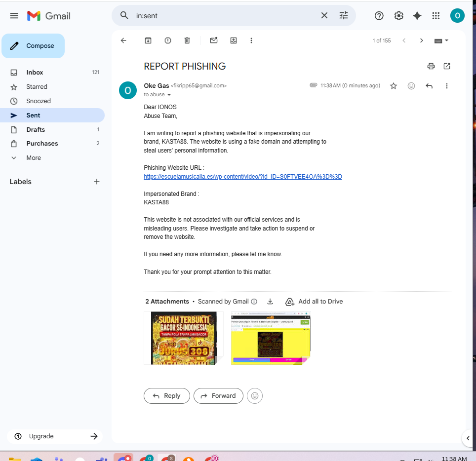This screenshot has width=476, height=461.
Task: Star the message from Oke Gas
Action: (x=394, y=86)
